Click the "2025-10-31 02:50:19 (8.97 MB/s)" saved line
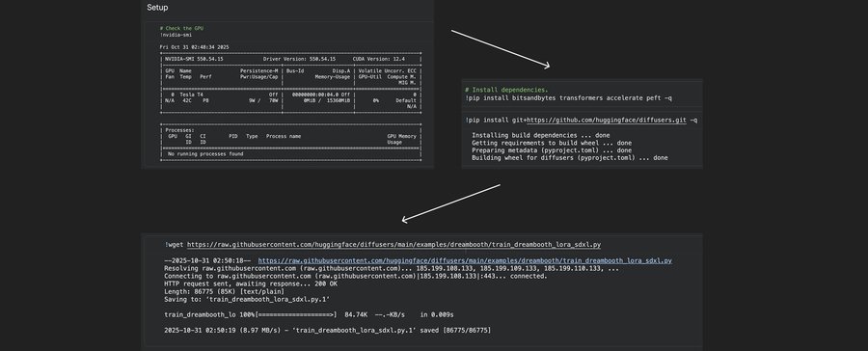 (x=327, y=330)
